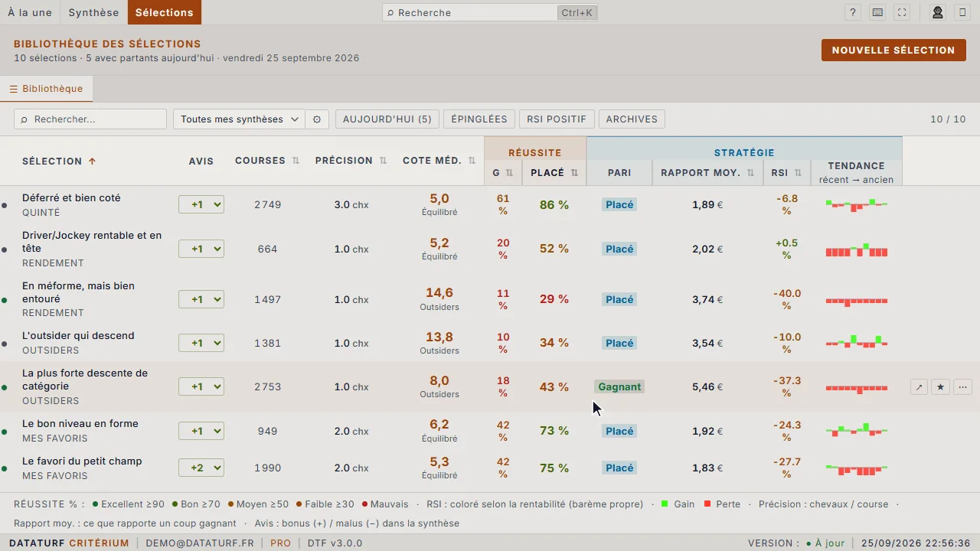Open filter settings gear beside syntheses dropdown
This screenshot has height=551, width=980.
[317, 119]
